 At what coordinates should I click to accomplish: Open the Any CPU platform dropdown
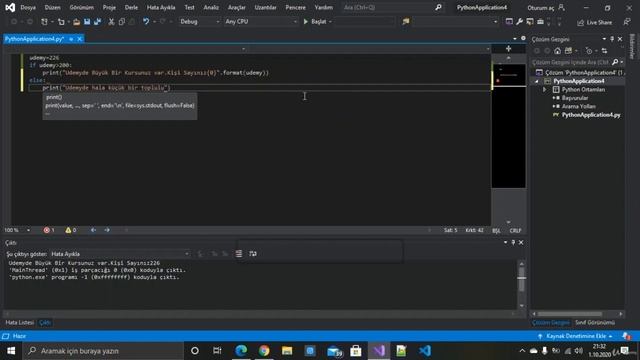[x=261, y=22]
